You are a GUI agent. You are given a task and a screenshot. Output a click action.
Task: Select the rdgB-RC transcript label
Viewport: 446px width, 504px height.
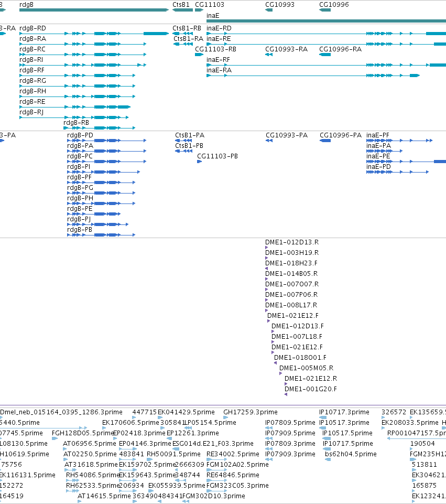(x=32, y=49)
